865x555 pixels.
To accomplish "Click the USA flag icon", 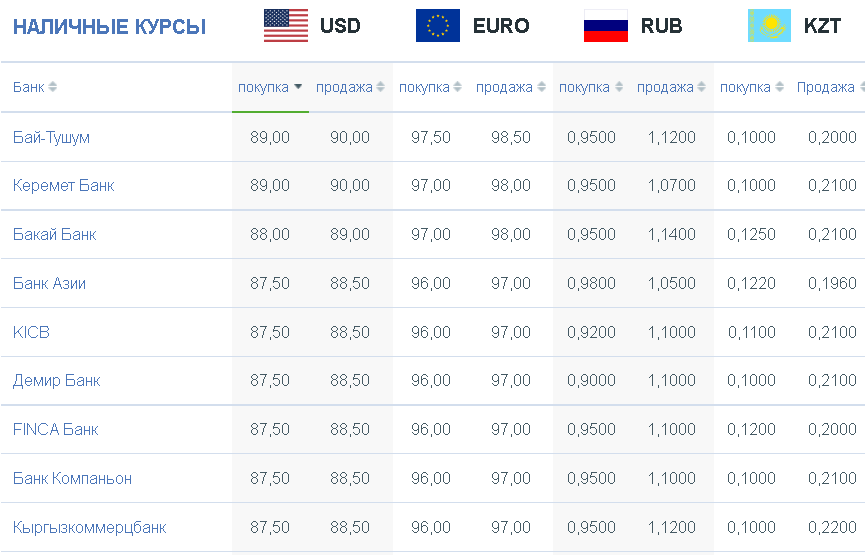I will pyautogui.click(x=286, y=25).
